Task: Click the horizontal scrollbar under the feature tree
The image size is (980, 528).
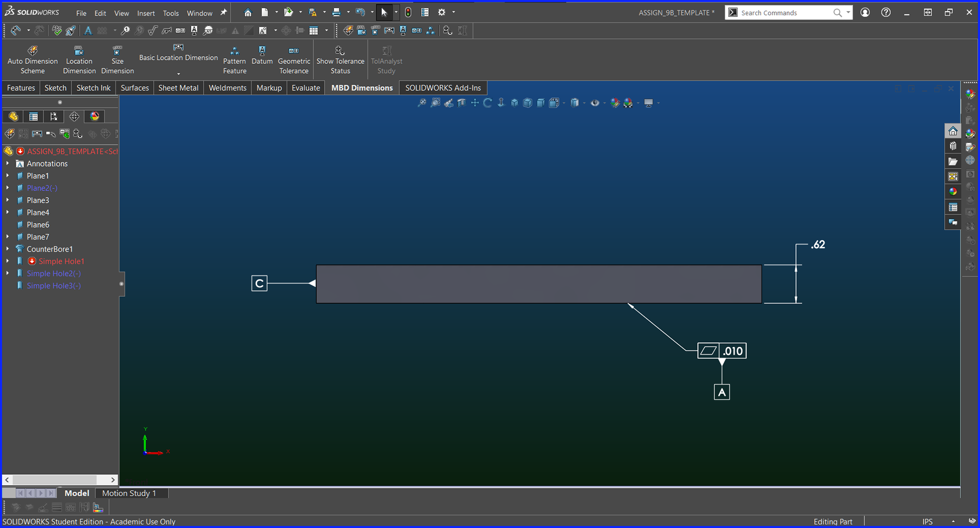Action: tap(60, 480)
